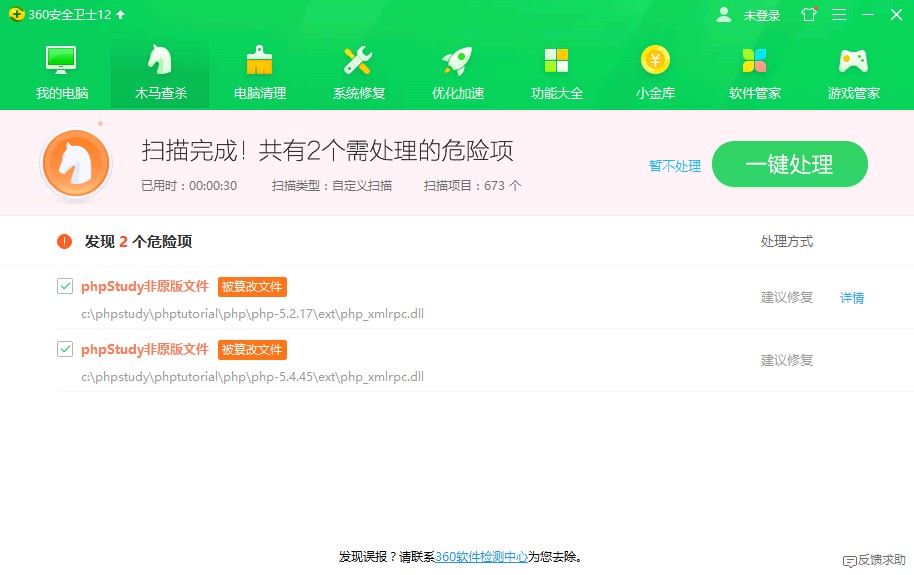
Task: Select phpStudy非原版文件 title for php-5.2.17
Action: (145, 286)
